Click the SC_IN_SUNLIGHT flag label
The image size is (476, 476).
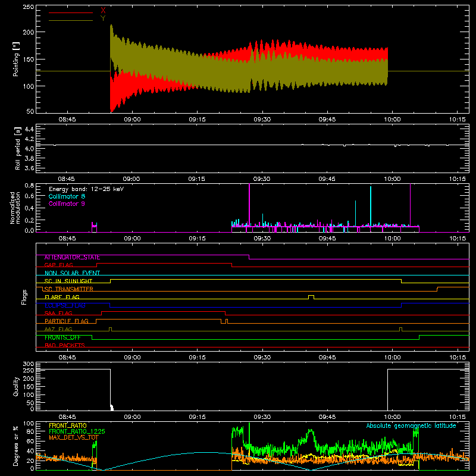pos(68,281)
